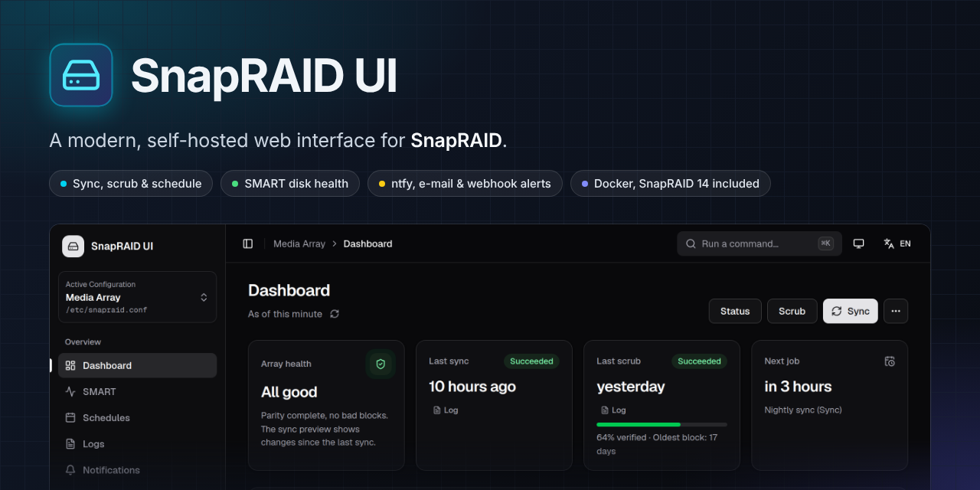
Task: Click the 'Overview' sidebar section label
Action: [83, 342]
